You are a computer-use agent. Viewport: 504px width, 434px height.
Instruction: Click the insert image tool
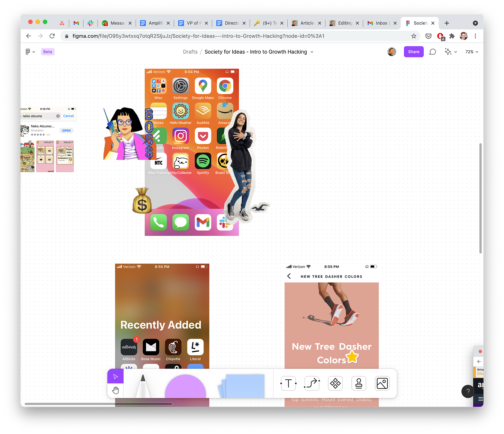[382, 383]
